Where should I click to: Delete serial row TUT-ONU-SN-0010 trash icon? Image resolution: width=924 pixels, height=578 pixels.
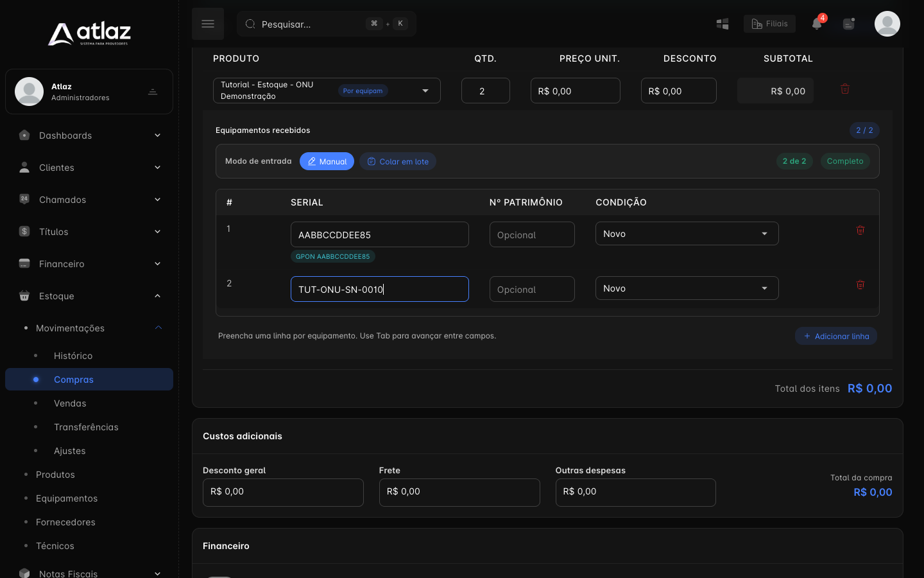pyautogui.click(x=860, y=285)
